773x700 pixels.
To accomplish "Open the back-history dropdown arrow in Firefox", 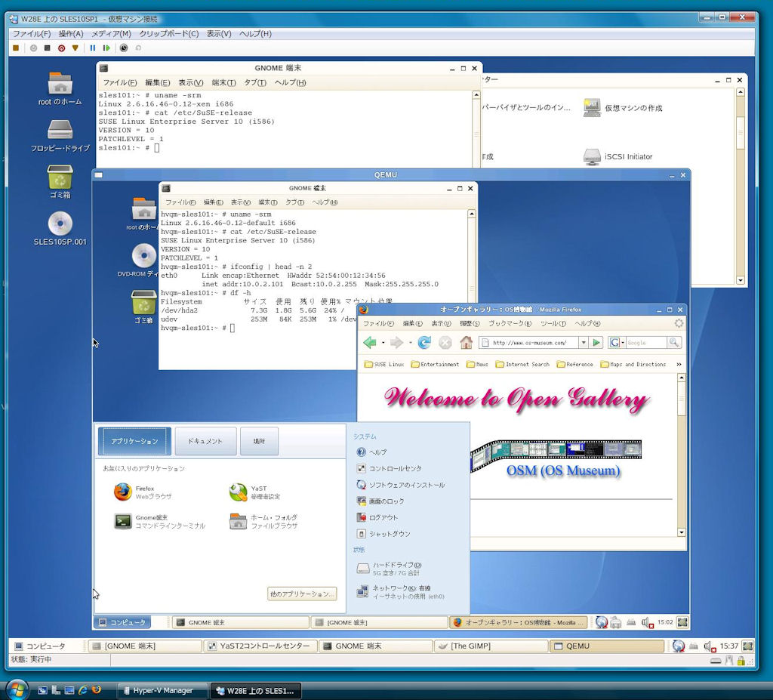I will tap(383, 343).
